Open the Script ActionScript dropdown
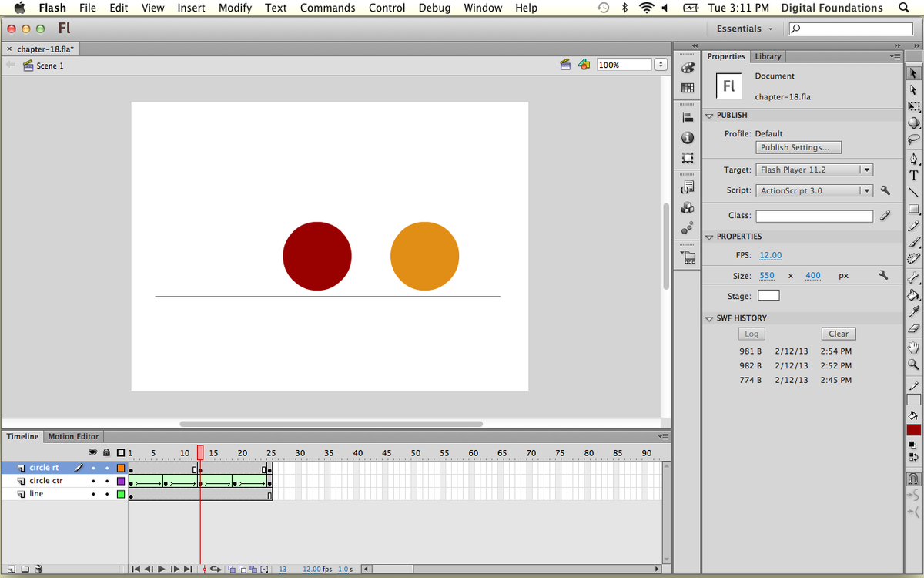This screenshot has width=924, height=578. pyautogui.click(x=814, y=190)
